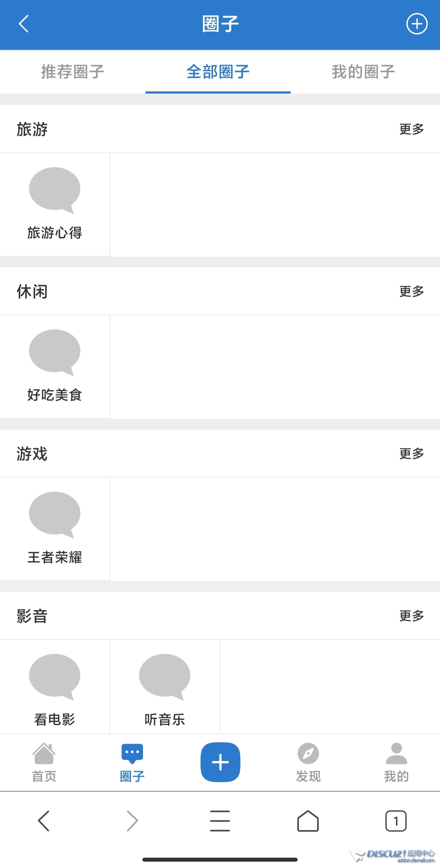Open 我的 profile icon
Viewport: 440px width, 868px height.
tap(397, 763)
